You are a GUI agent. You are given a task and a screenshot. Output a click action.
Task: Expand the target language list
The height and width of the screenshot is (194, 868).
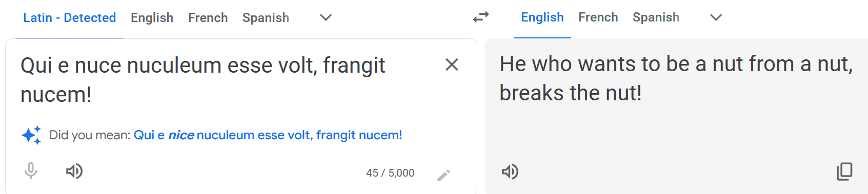(716, 17)
